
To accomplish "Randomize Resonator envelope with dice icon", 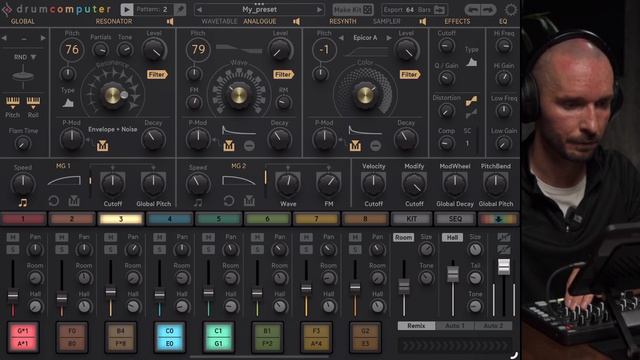I will pos(102,145).
